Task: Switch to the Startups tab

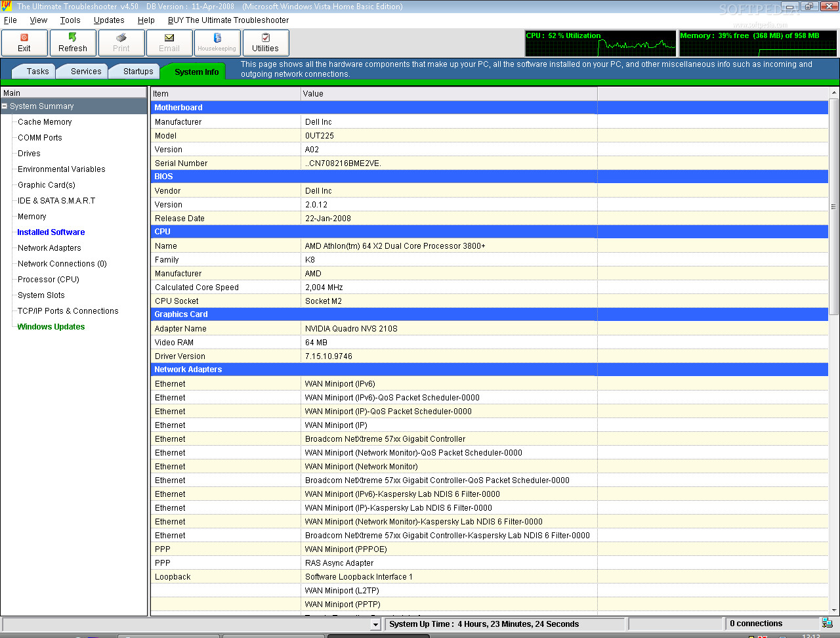Action: pos(138,72)
